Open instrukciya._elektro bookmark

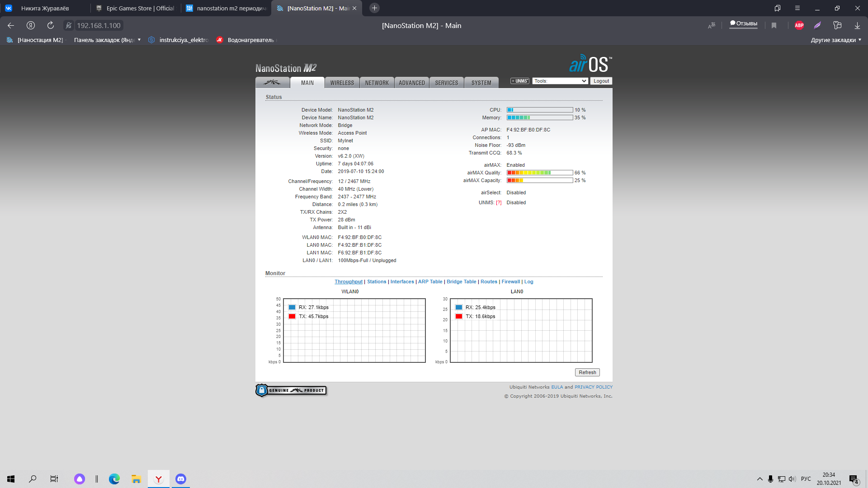[179, 40]
